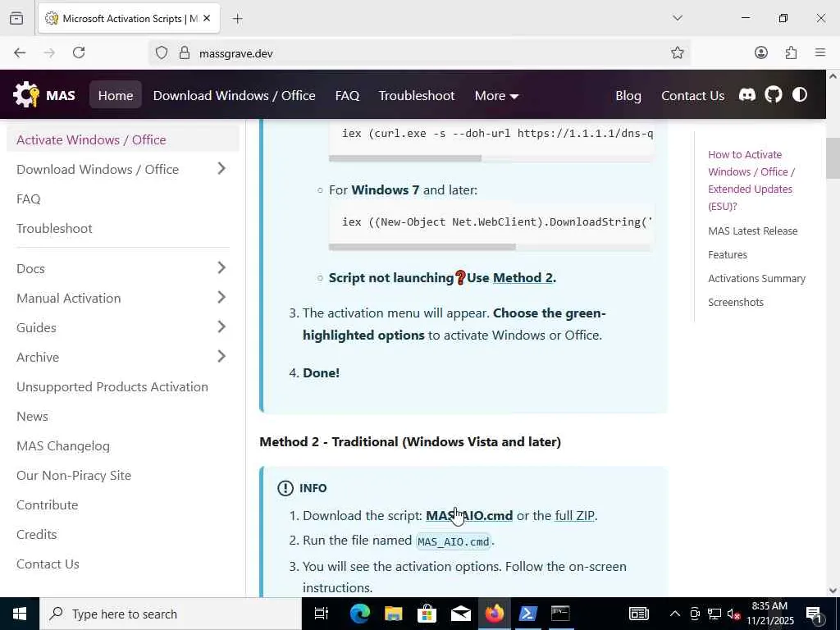The width and height of the screenshot is (840, 630).
Task: Open Credits in the sidebar
Action: click(36, 534)
